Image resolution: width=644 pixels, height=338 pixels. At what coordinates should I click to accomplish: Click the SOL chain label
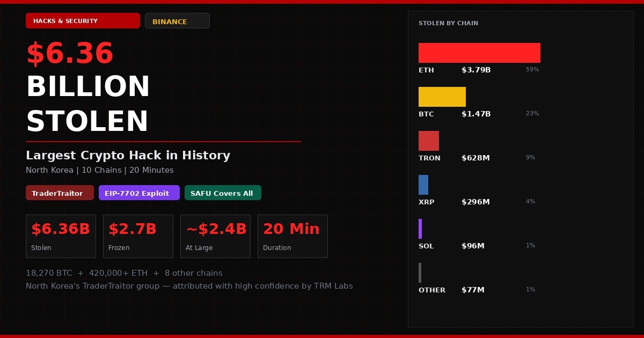click(426, 246)
